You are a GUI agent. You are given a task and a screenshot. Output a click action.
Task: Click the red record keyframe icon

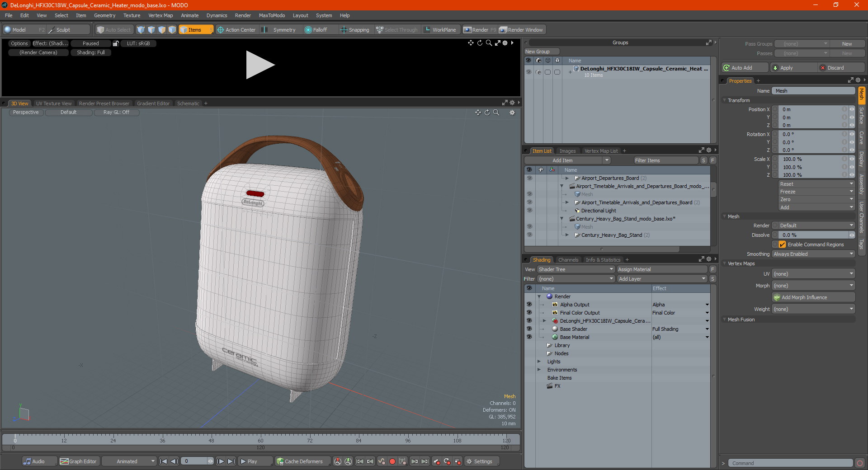392,461
